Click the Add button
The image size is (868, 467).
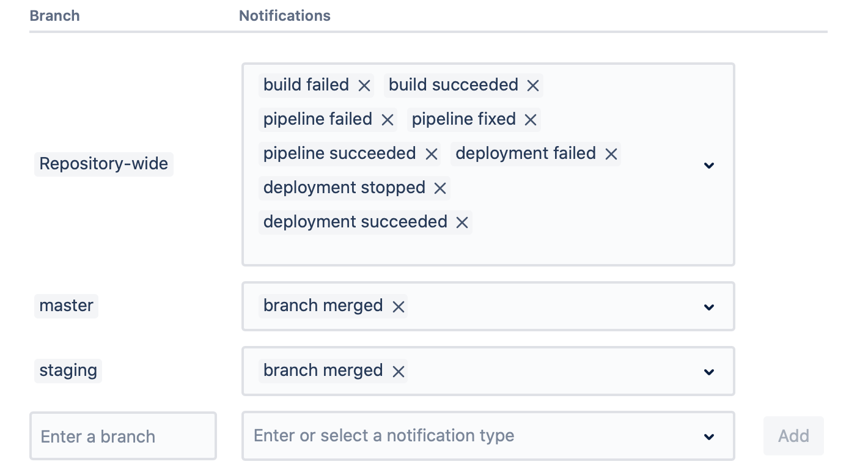tap(793, 436)
